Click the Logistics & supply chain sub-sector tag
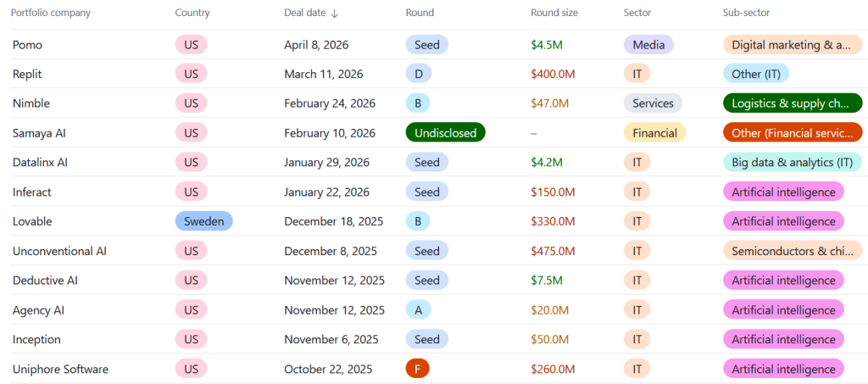 [792, 103]
